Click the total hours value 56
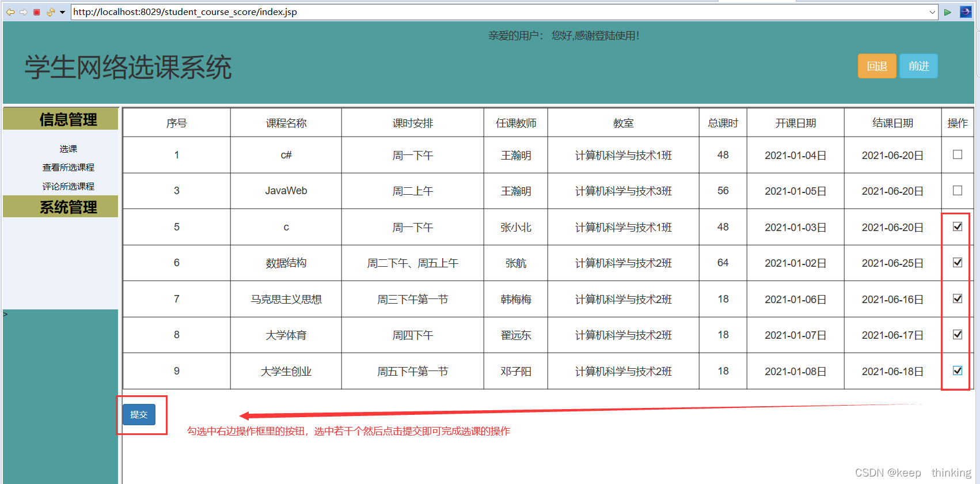980x484 pixels. tap(723, 191)
